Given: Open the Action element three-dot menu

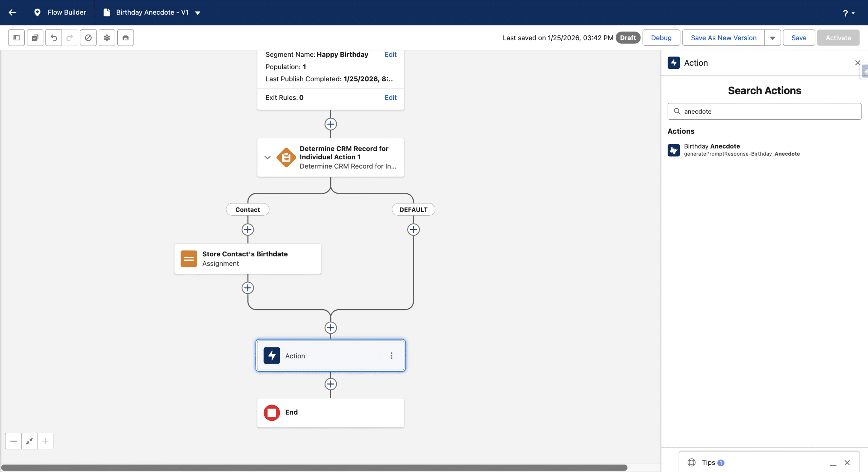Looking at the screenshot, I should (x=391, y=356).
